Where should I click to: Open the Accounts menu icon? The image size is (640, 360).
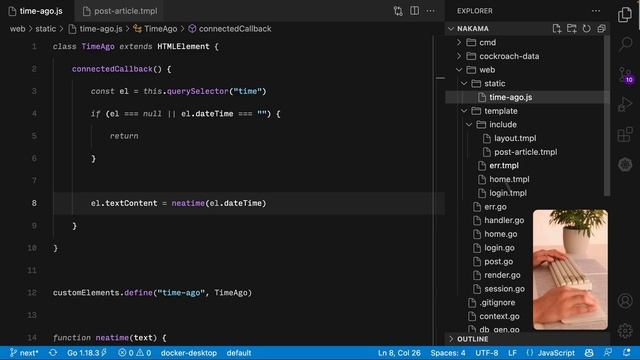[624, 301]
